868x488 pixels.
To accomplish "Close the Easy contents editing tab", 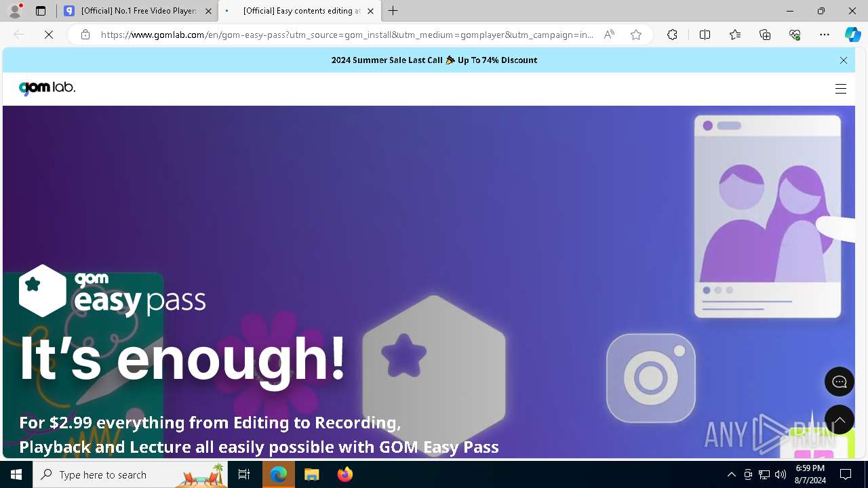I will pyautogui.click(x=370, y=11).
